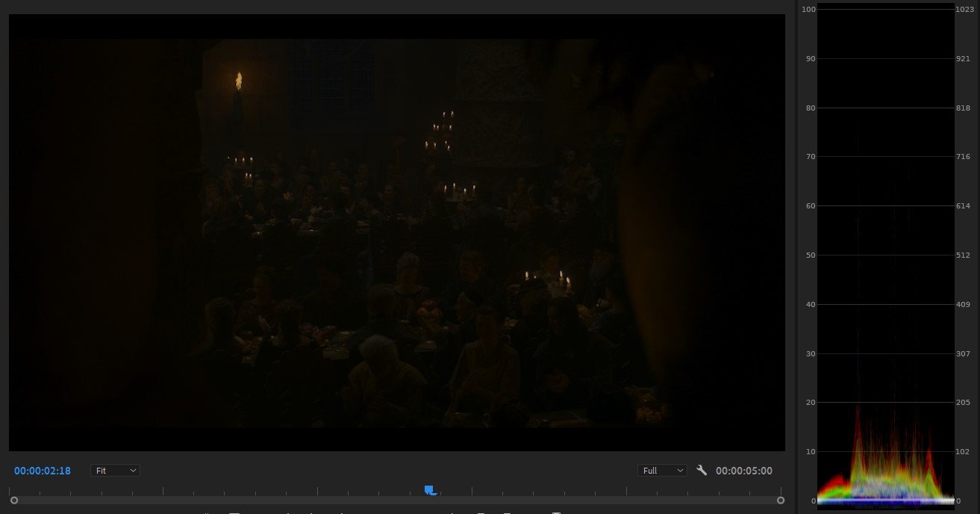Click the left end handle of the zoom scroll bar

[14, 500]
